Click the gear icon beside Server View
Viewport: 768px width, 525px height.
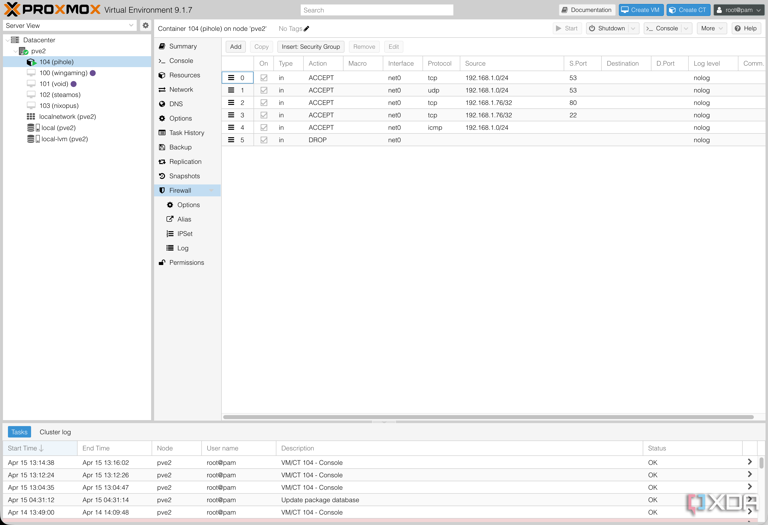coord(145,26)
